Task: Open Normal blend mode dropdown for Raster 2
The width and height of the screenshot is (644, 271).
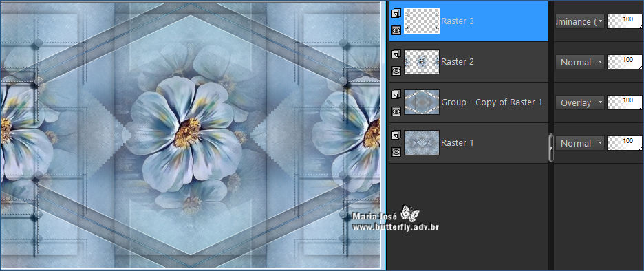Action: tap(579, 62)
